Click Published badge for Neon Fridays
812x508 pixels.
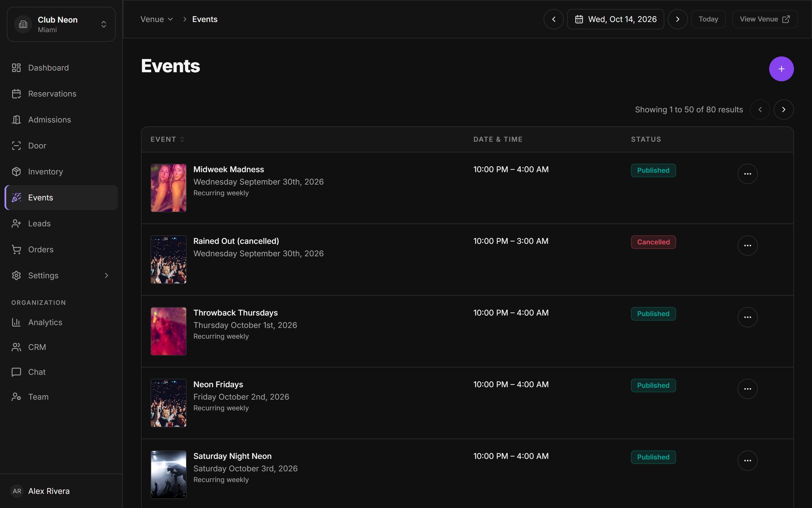[x=653, y=385]
